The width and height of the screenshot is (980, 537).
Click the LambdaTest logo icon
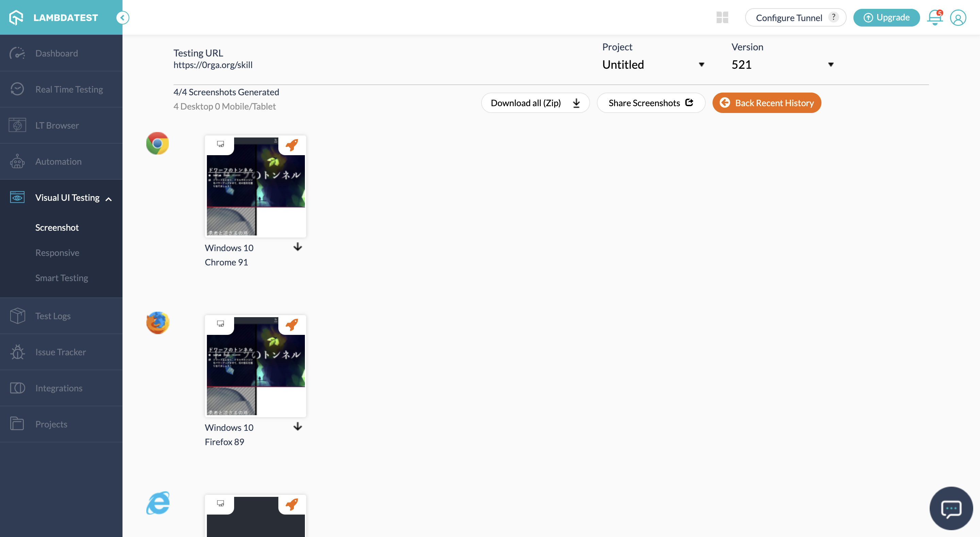coord(16,17)
